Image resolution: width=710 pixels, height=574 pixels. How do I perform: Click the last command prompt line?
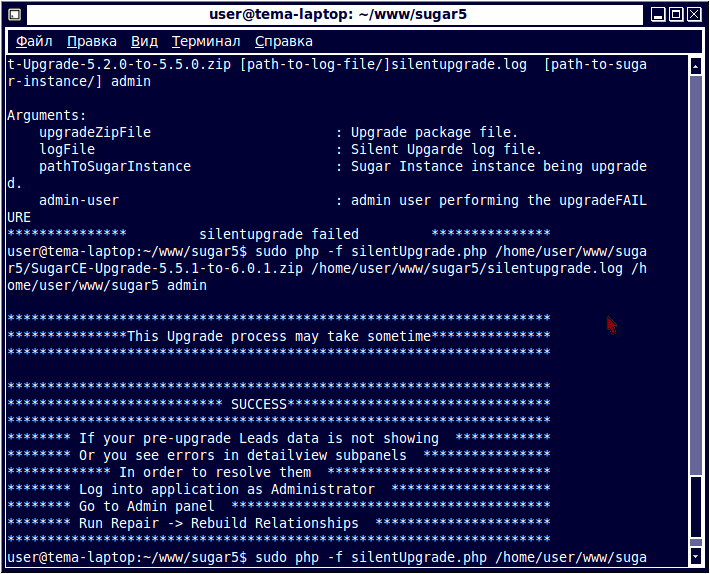tap(326, 557)
